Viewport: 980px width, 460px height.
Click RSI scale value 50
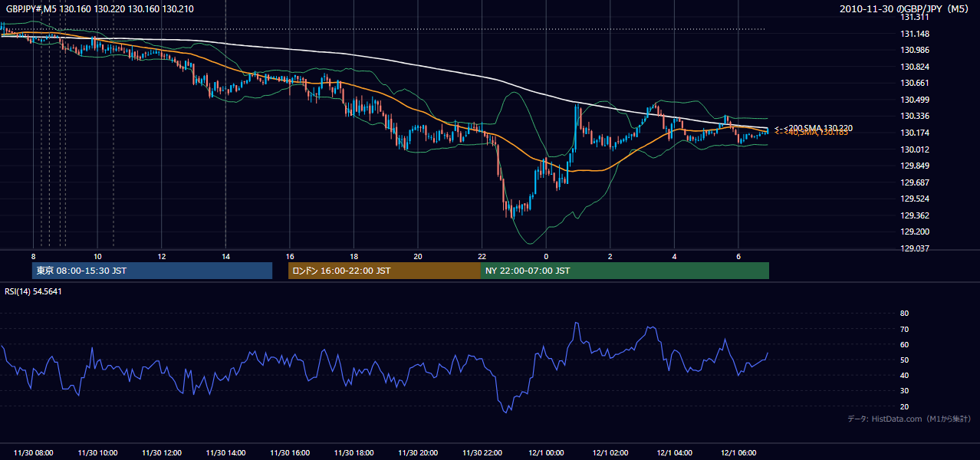[x=904, y=360]
